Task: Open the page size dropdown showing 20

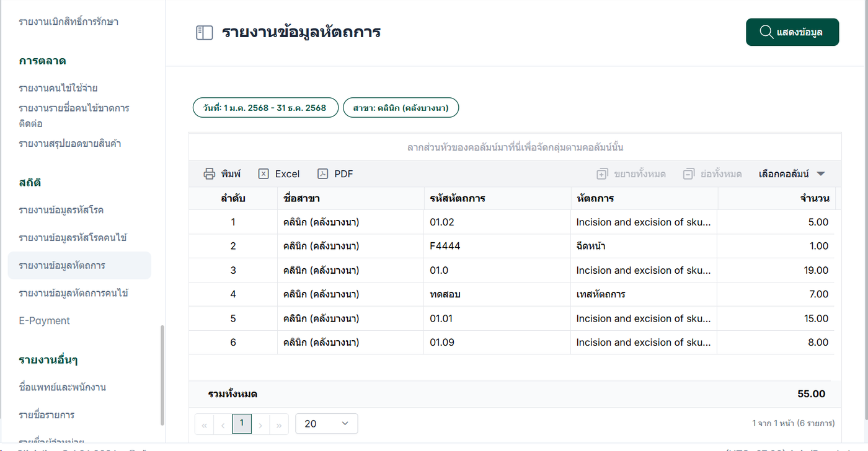Action: click(327, 424)
